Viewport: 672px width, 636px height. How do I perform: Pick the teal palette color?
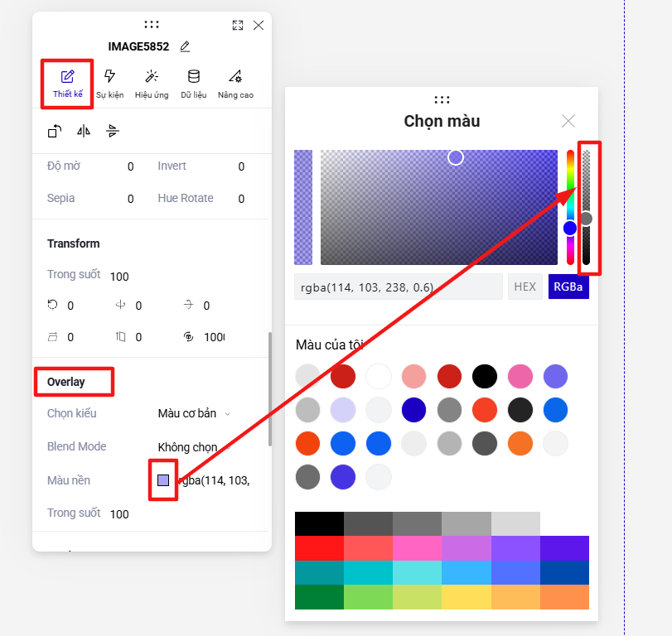[319, 572]
